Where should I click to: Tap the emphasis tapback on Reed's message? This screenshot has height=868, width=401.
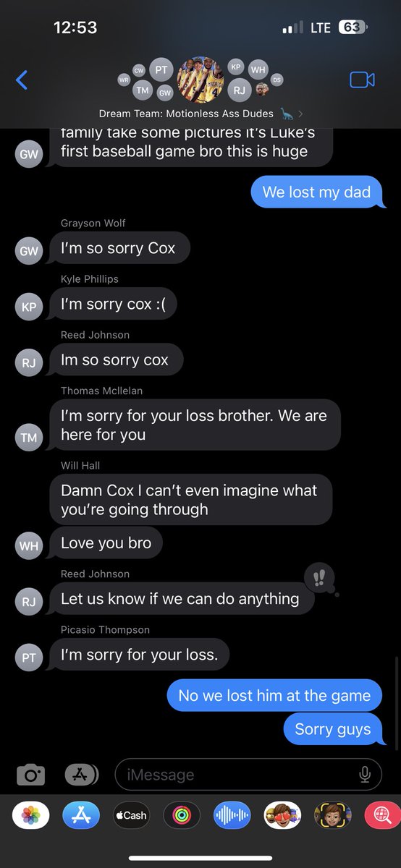(x=319, y=578)
